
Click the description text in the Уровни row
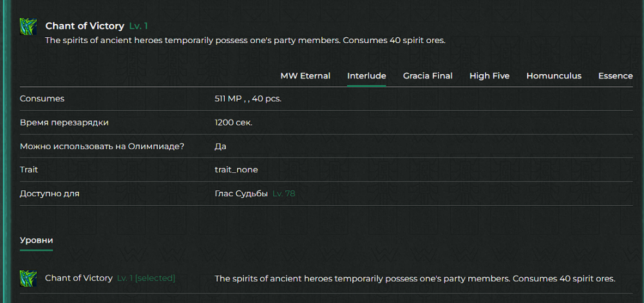[x=415, y=279]
